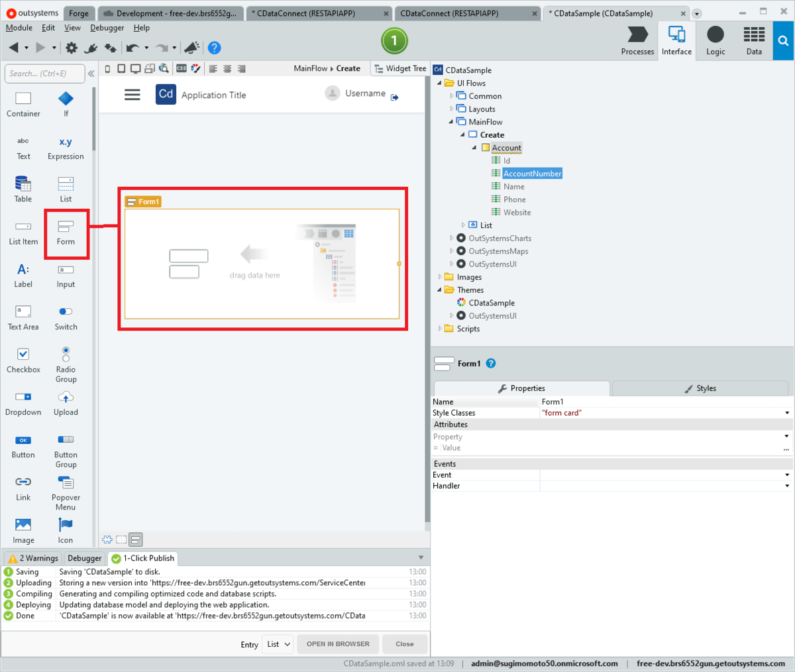The height and width of the screenshot is (672, 795).
Task: Align content left in editor toolbar
Action: coord(213,69)
